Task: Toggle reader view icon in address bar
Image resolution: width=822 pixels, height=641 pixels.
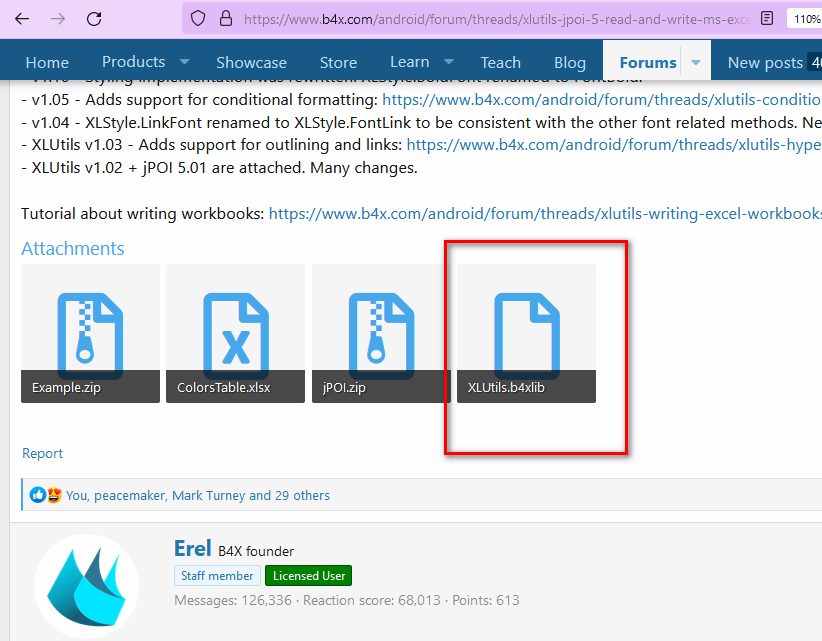Action: [767, 19]
